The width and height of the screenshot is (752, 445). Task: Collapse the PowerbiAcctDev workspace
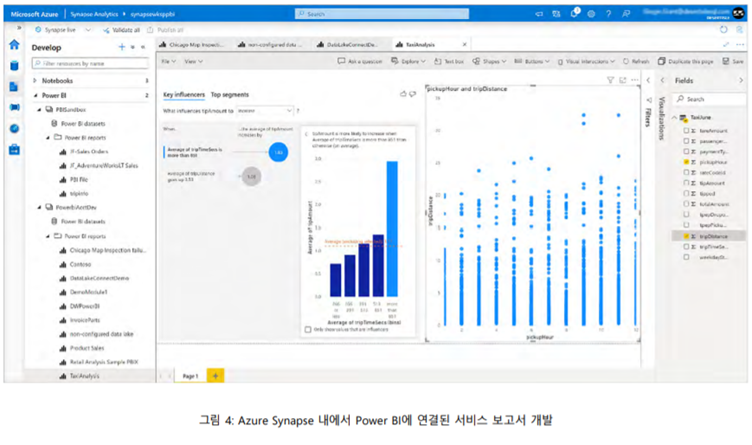tap(39, 207)
